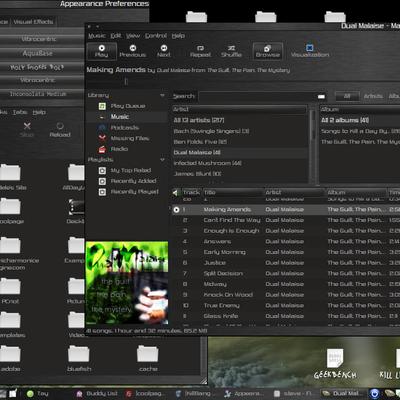Click the album cover art thumbnail
Screen dimensions: 400x400
[127, 283]
